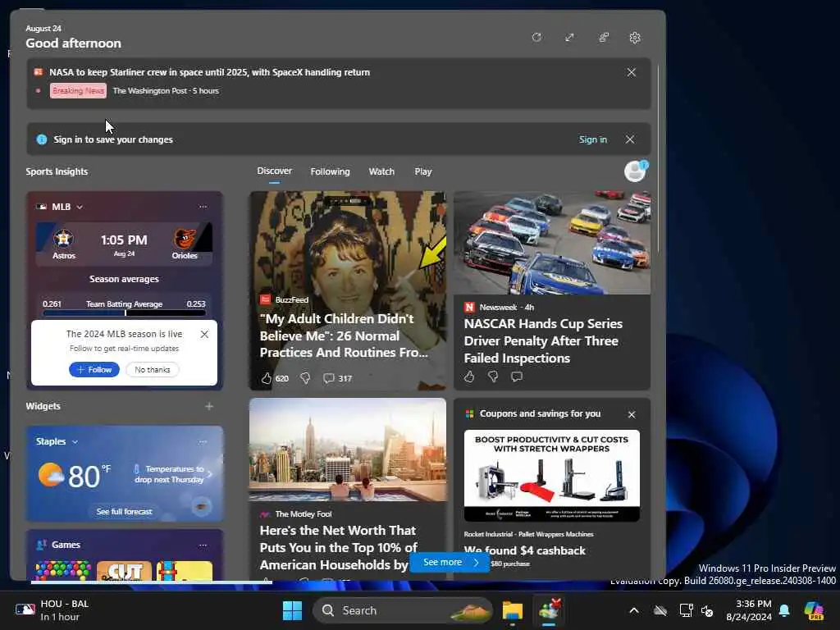840x630 pixels.
Task: Refresh the widgets feed
Action: pyautogui.click(x=536, y=38)
